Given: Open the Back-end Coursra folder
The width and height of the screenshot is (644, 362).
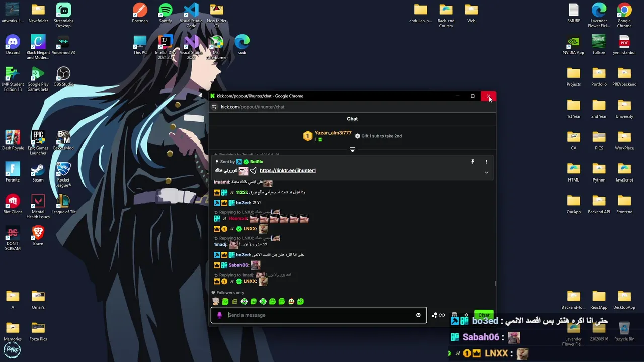Looking at the screenshot, I should (446, 15).
